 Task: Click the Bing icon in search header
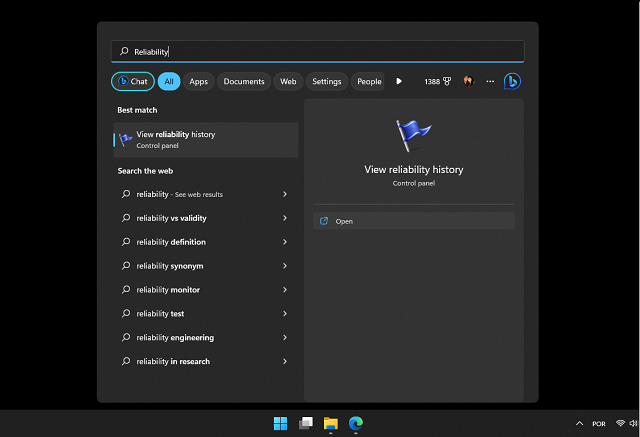[x=512, y=81]
